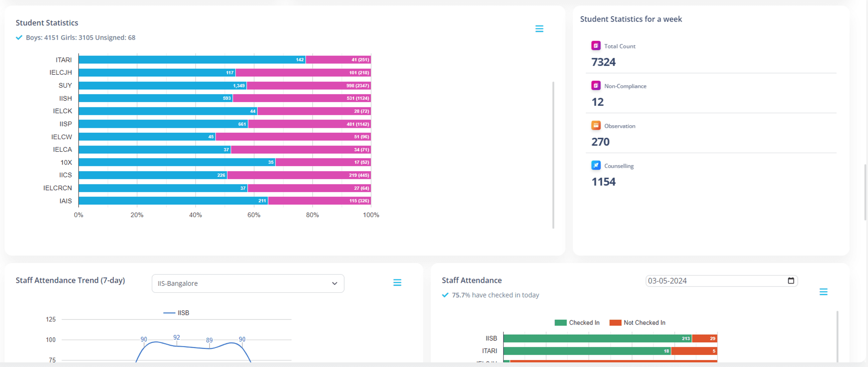The height and width of the screenshot is (367, 868).
Task: Click the dropdown chevron beside IIS-Bangalore
Action: point(334,284)
